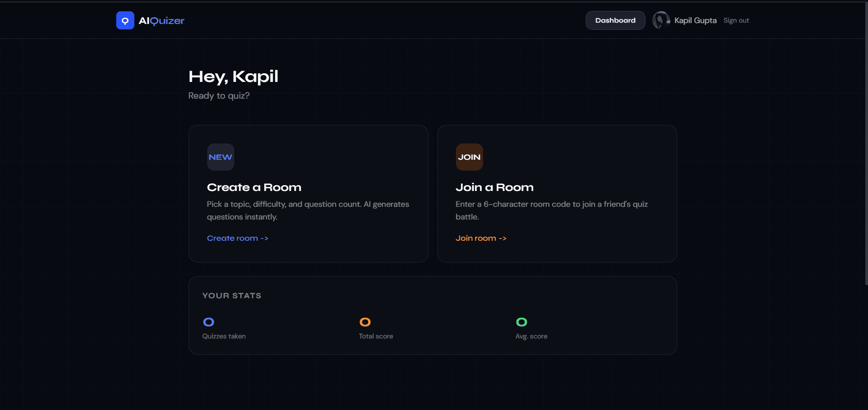Click the NEW badge icon
This screenshot has height=410, width=868.
click(220, 157)
